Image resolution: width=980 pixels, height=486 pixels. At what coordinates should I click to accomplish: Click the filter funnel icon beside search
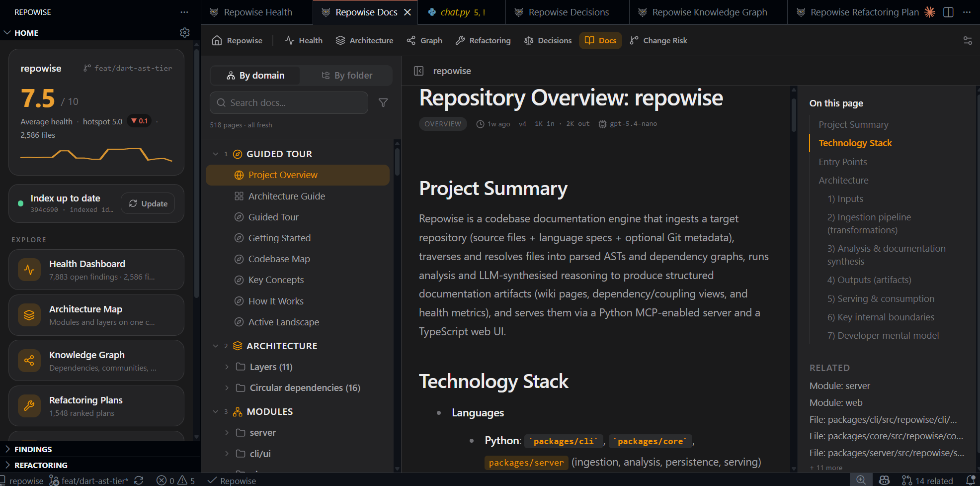(x=383, y=102)
